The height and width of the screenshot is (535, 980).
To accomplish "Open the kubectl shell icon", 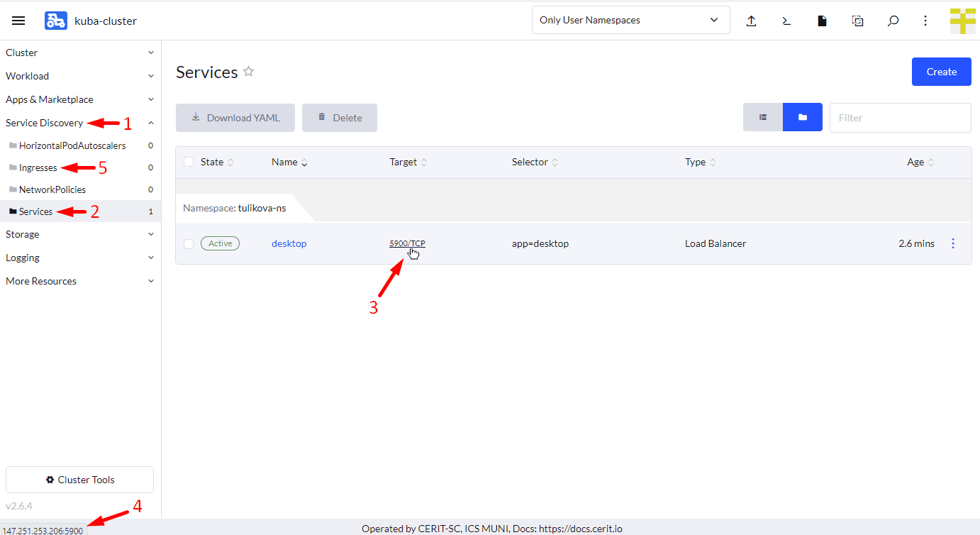I will click(786, 21).
